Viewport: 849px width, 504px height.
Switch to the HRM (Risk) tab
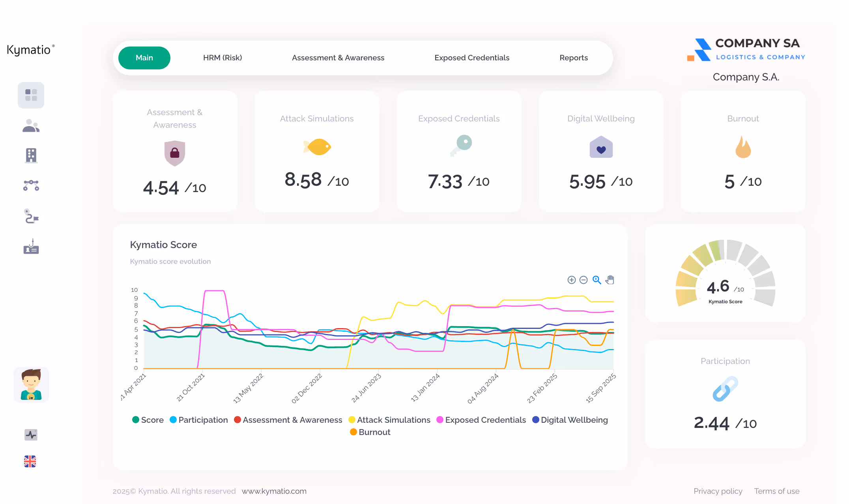tap(222, 58)
